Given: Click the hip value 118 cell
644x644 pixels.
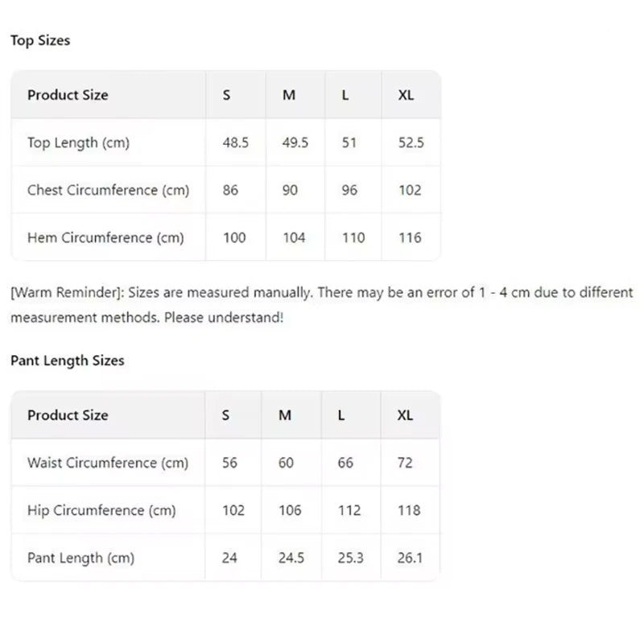Looking at the screenshot, I should coord(409,510).
